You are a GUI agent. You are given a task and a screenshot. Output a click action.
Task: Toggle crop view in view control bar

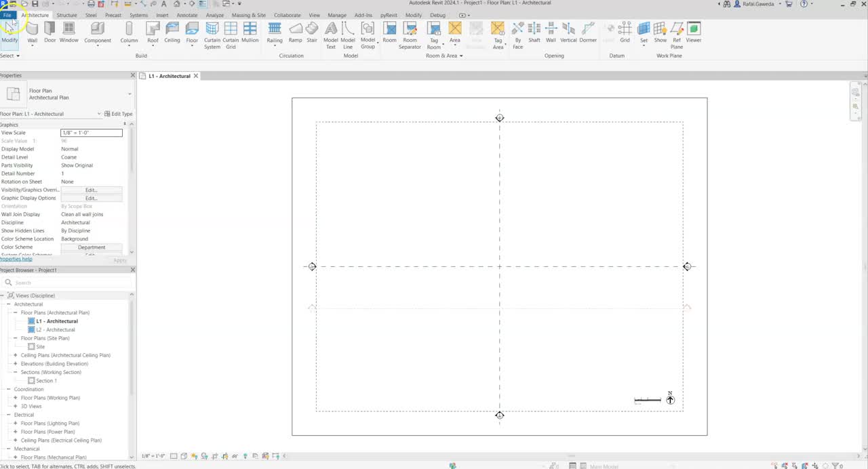215,456
